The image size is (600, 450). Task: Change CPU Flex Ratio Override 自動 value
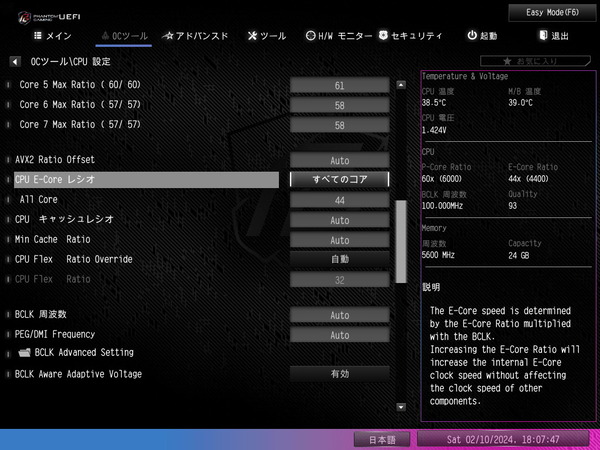(x=339, y=259)
